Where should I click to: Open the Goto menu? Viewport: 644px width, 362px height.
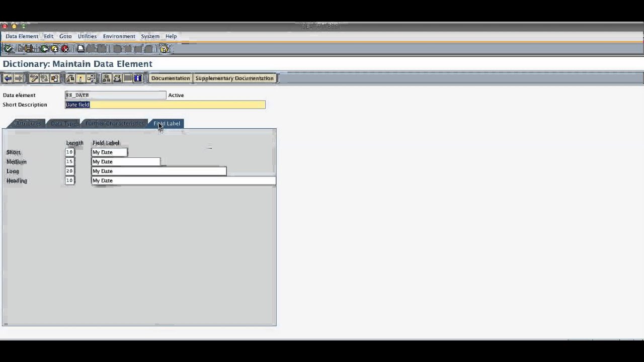pos(65,36)
